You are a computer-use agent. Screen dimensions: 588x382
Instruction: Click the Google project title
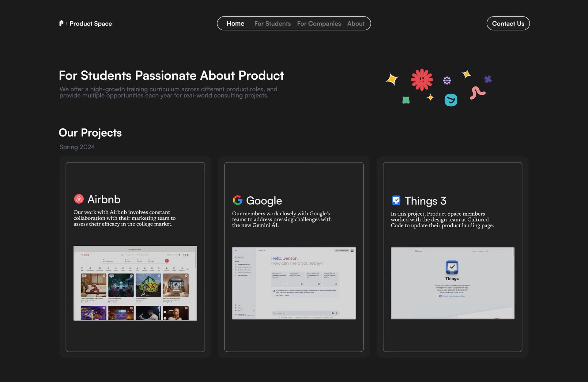(264, 201)
